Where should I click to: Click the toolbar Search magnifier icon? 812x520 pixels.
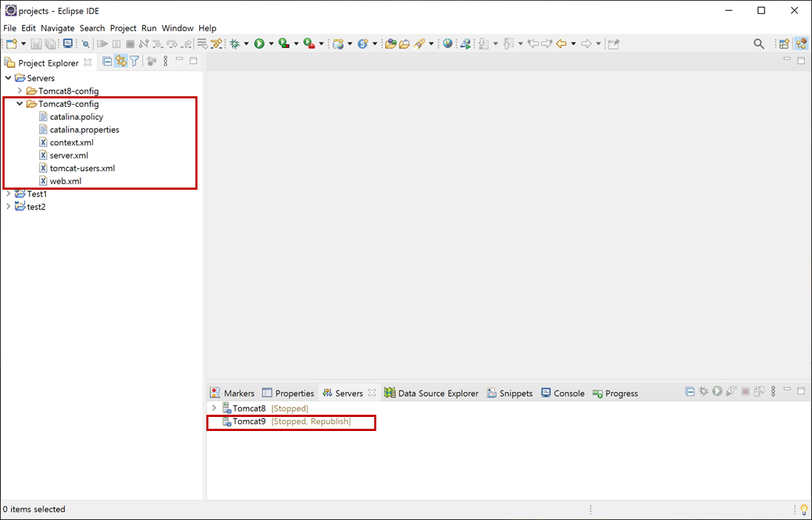point(759,44)
